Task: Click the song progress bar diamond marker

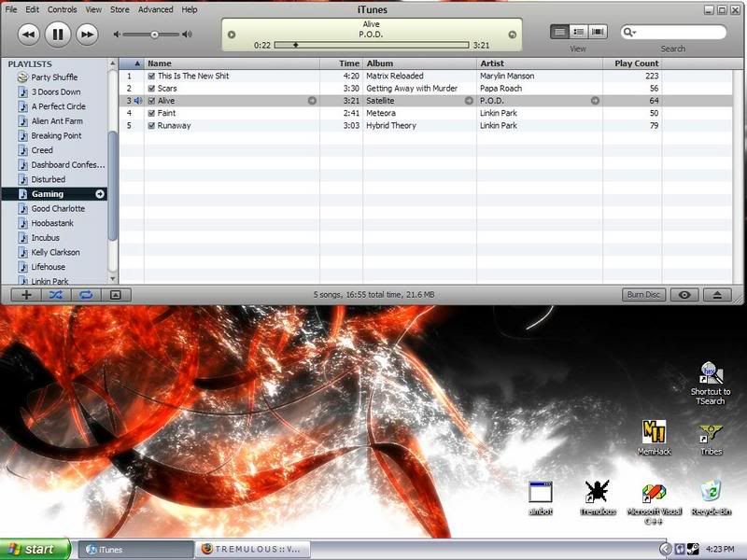Action: tap(295, 45)
